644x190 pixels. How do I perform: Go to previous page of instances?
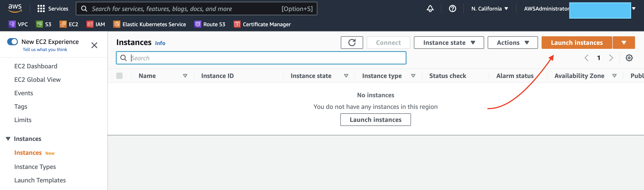(x=586, y=58)
